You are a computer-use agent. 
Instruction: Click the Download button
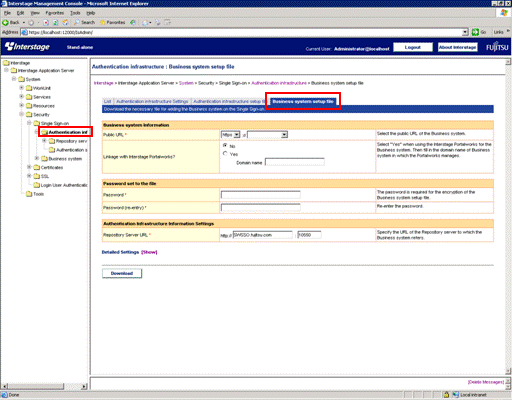coord(122,273)
